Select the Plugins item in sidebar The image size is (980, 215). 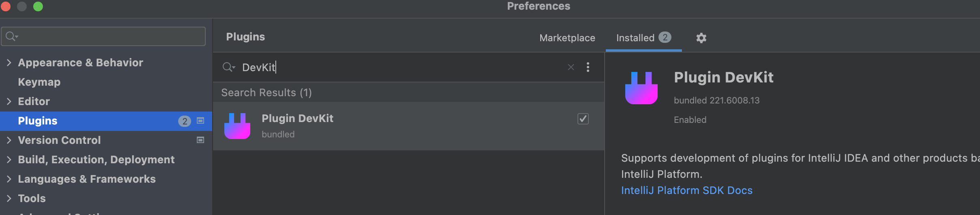click(38, 121)
